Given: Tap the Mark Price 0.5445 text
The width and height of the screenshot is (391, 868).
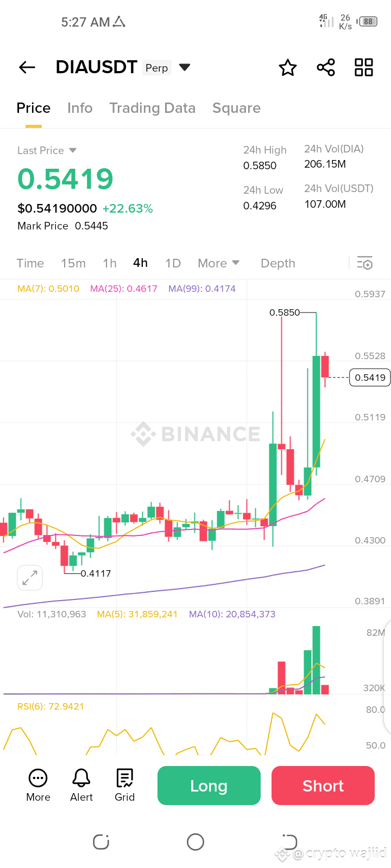Looking at the screenshot, I should coord(63,226).
